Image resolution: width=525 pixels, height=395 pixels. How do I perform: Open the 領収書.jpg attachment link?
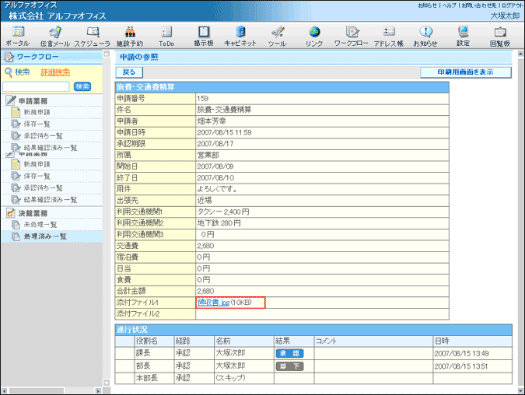coord(213,303)
